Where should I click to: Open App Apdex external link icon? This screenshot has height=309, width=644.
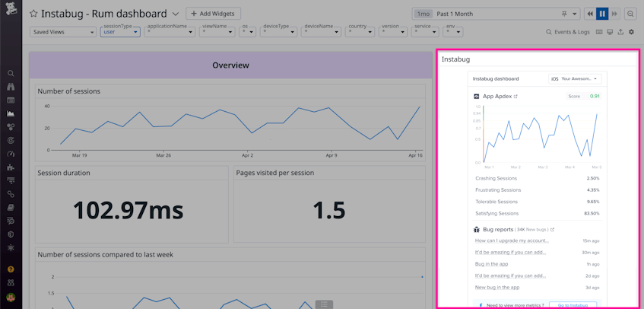coord(516,97)
